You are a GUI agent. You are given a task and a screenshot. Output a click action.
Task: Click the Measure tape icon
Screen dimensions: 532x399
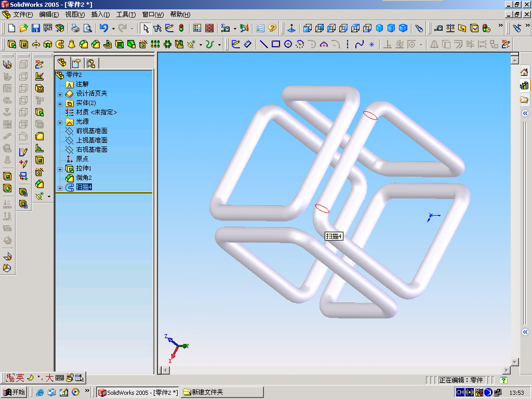pyautogui.click(x=438, y=28)
